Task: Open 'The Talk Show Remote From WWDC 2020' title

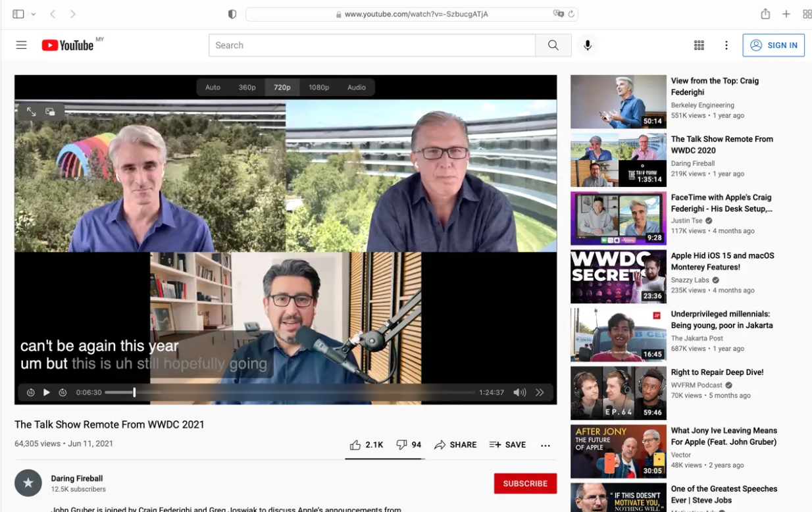Action: (x=722, y=145)
